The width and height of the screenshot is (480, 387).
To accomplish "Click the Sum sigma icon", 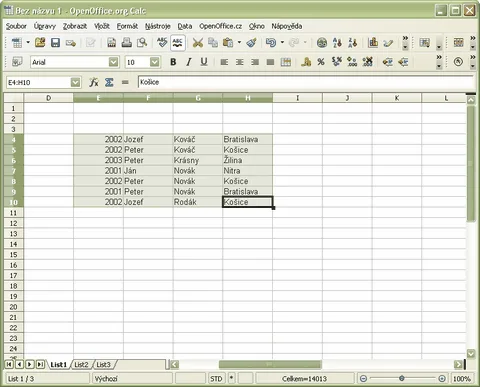I will click(x=109, y=82).
